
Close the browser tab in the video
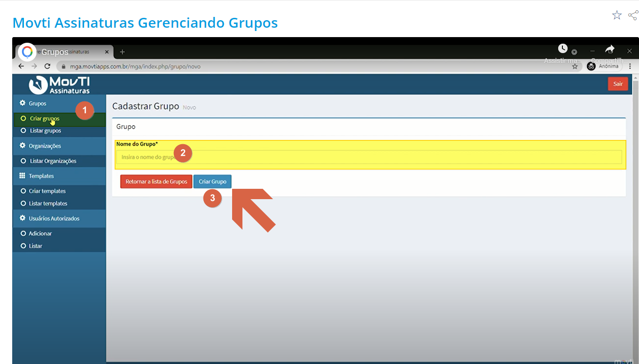pyautogui.click(x=107, y=52)
